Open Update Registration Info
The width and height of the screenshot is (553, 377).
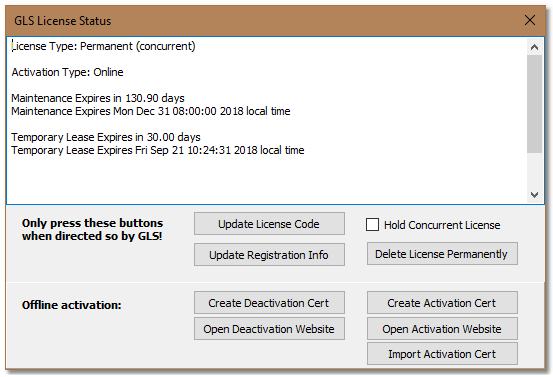point(269,255)
